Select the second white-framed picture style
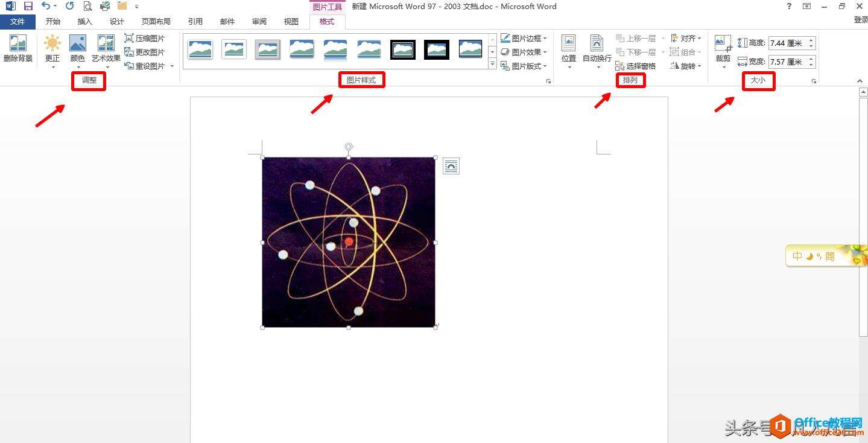 pyautogui.click(x=234, y=49)
